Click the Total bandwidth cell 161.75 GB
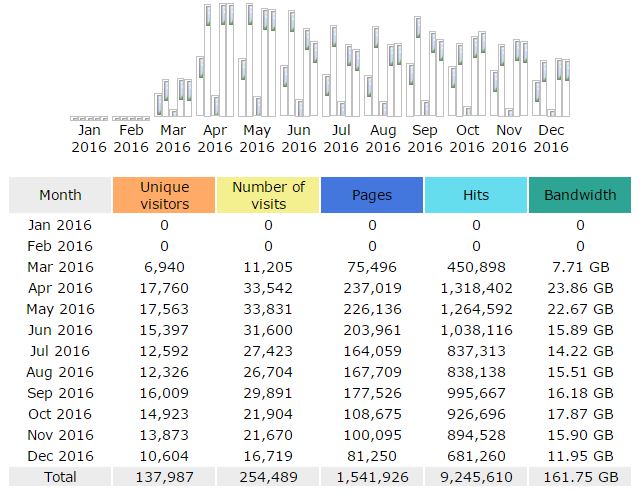 (x=580, y=478)
